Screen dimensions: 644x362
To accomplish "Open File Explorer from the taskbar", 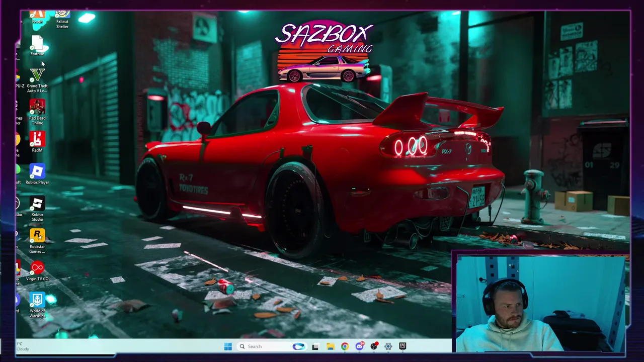I will point(330,346).
